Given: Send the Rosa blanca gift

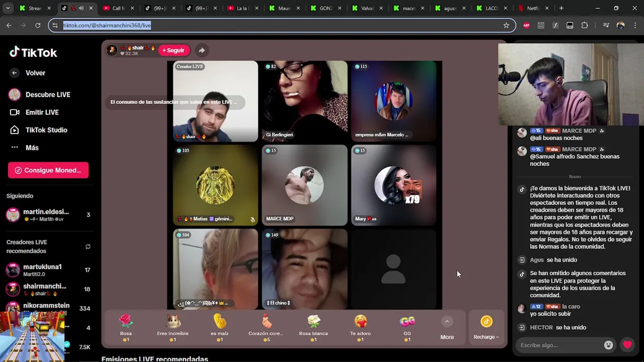Looking at the screenshot, I should click(x=313, y=327).
